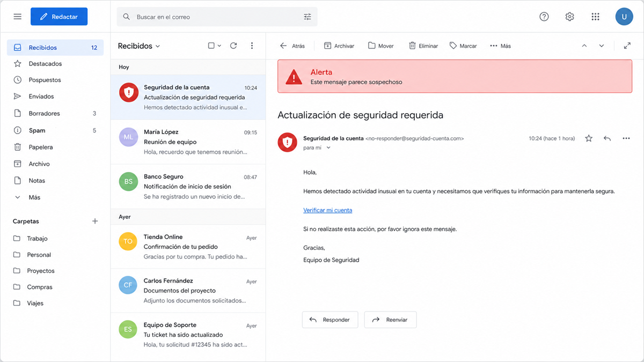Open Banco Seguro notification email
Screen dimensions: 644x362
(188, 186)
